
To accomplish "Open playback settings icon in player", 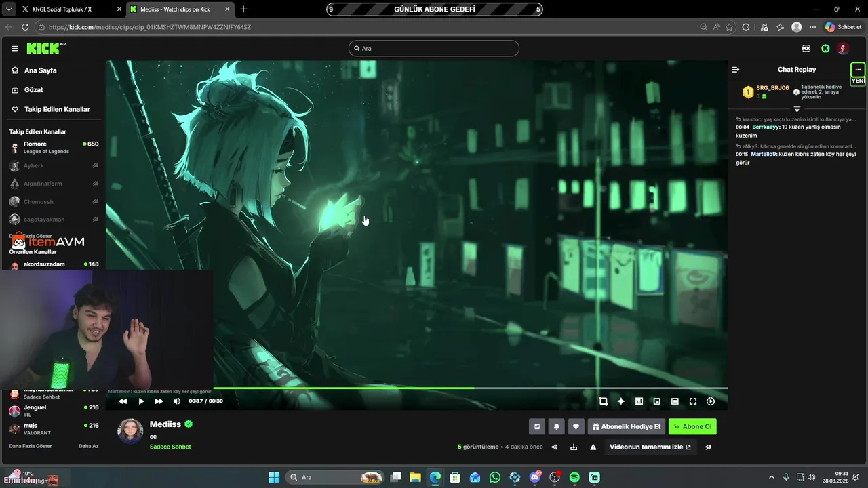I will (711, 401).
